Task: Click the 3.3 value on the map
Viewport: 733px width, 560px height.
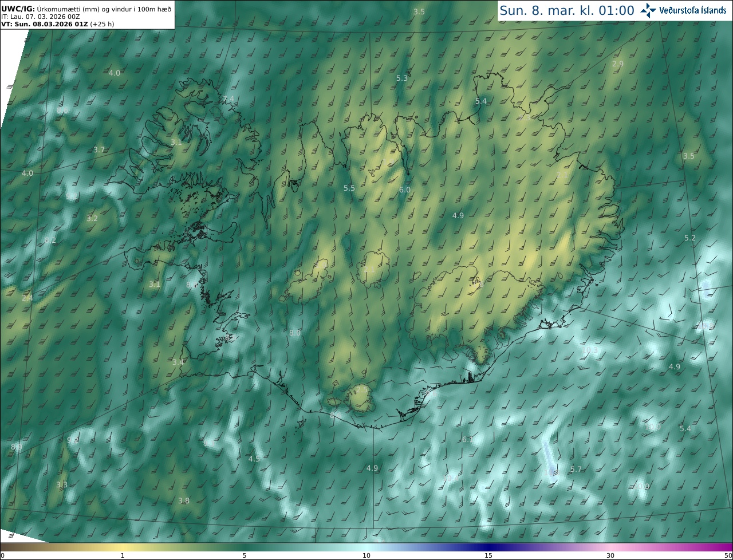Action: (x=62, y=484)
